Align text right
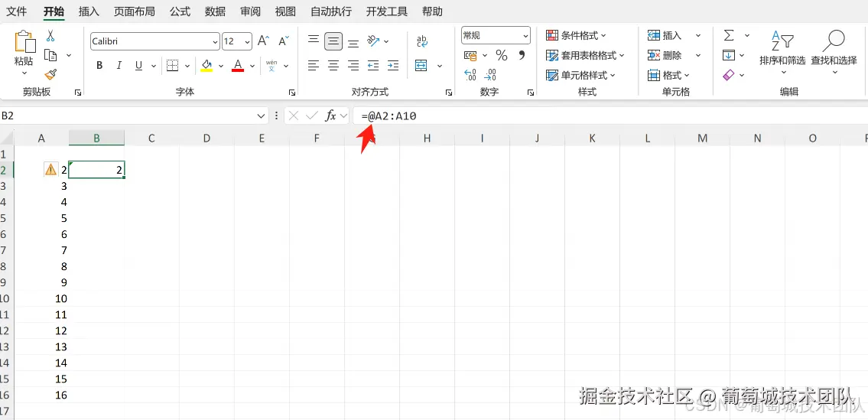 353,66
